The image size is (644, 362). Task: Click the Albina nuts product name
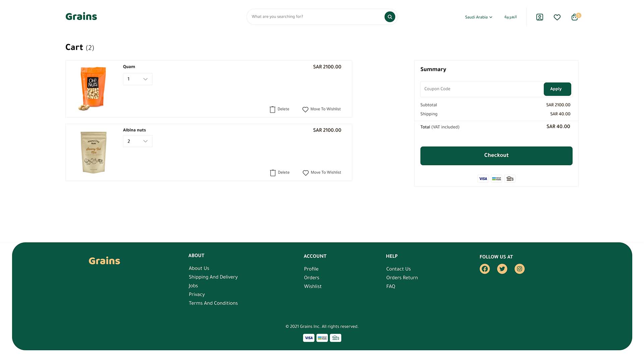tap(134, 130)
